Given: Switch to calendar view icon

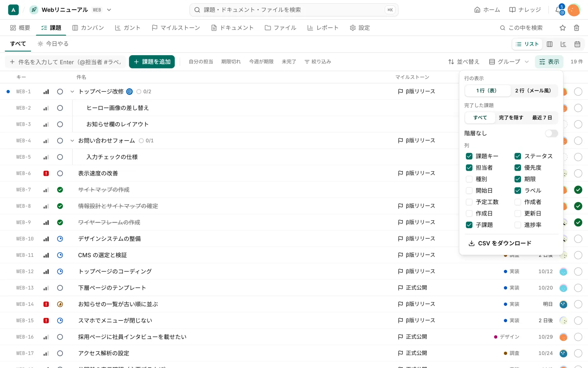Looking at the screenshot, I should point(577,44).
